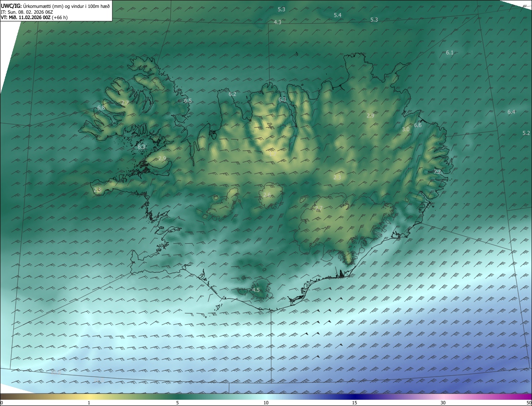Click the 1 tick on the color scale
The height and width of the screenshot is (406, 532).
(89, 403)
